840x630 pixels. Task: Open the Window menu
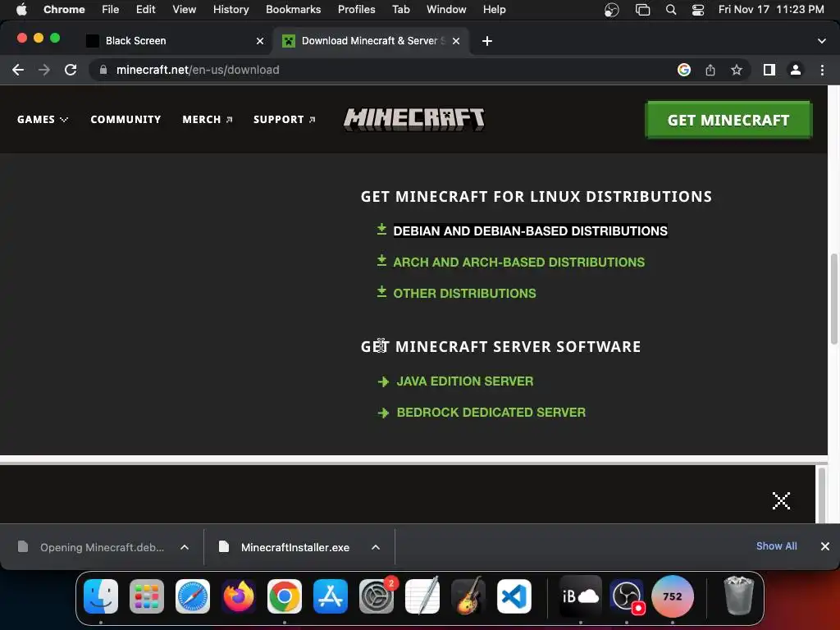click(445, 10)
